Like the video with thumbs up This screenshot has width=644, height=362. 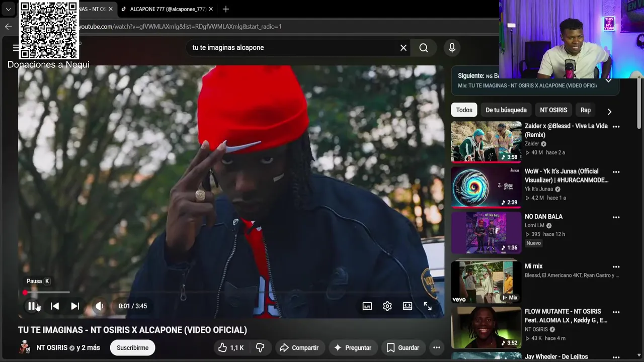231,348
